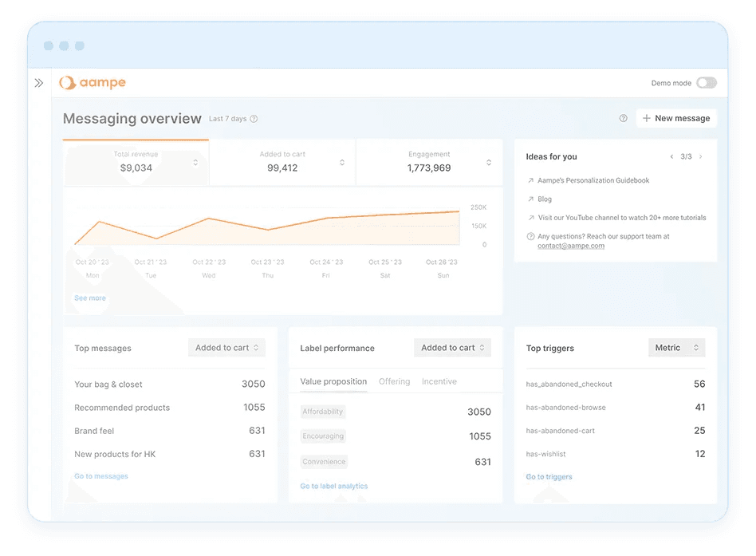Screen dimensions: 756x556
Task: Switch to the Offering tab
Action: click(x=394, y=381)
